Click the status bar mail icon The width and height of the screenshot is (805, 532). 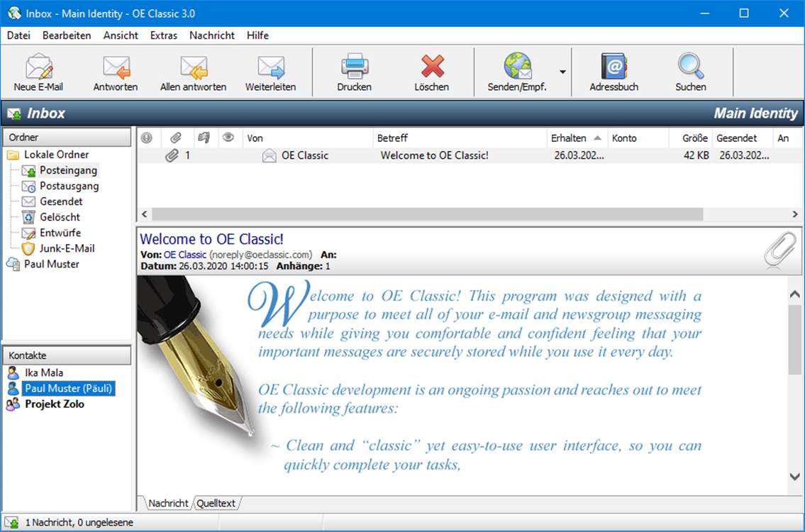[x=11, y=522]
